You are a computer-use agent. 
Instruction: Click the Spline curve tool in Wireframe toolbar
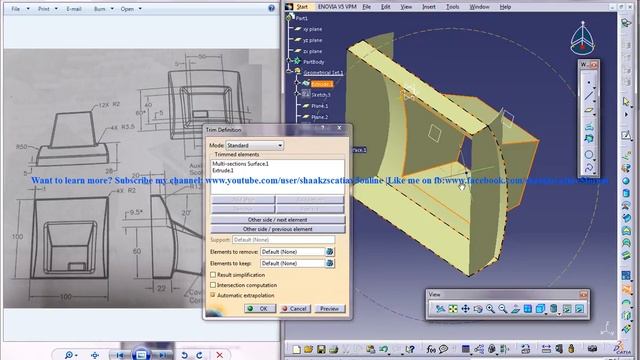click(x=589, y=168)
